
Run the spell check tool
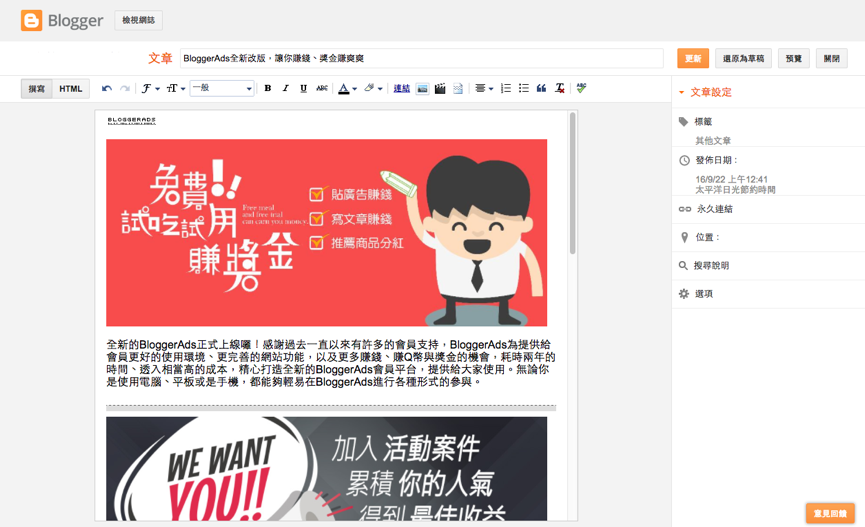581,88
